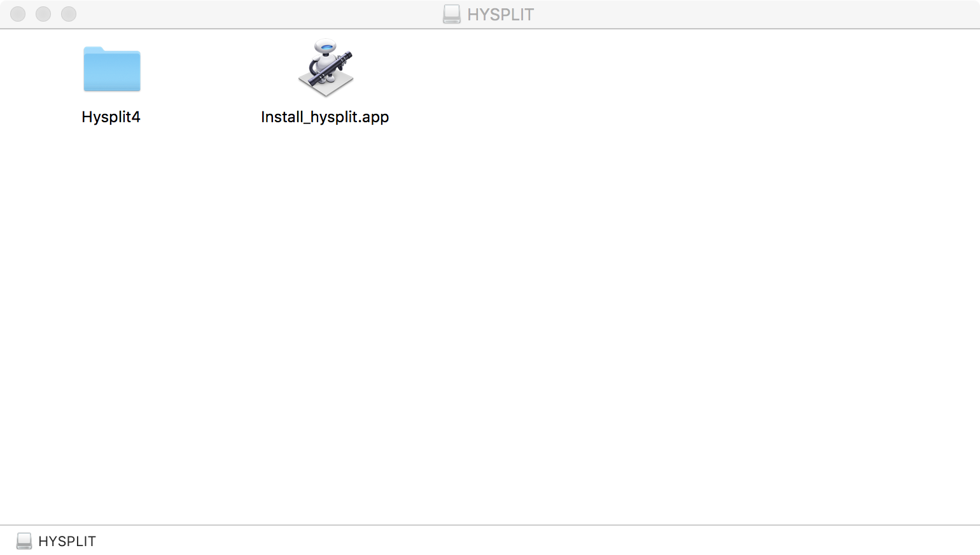
Task: Select the Install_hysplit.app Automator robot icon
Action: (x=325, y=67)
